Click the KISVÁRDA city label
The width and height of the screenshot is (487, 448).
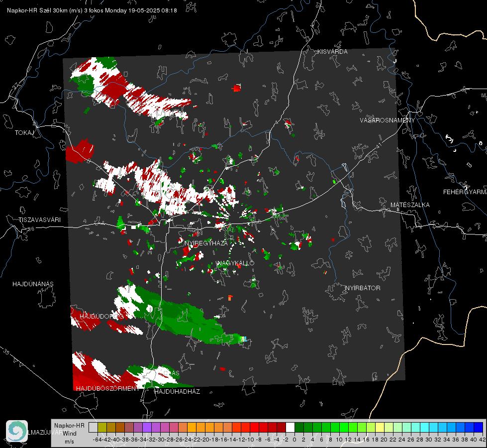click(332, 52)
